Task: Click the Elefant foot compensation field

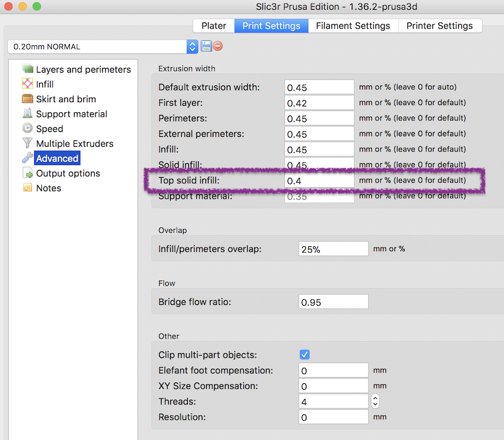Action: 333,371
